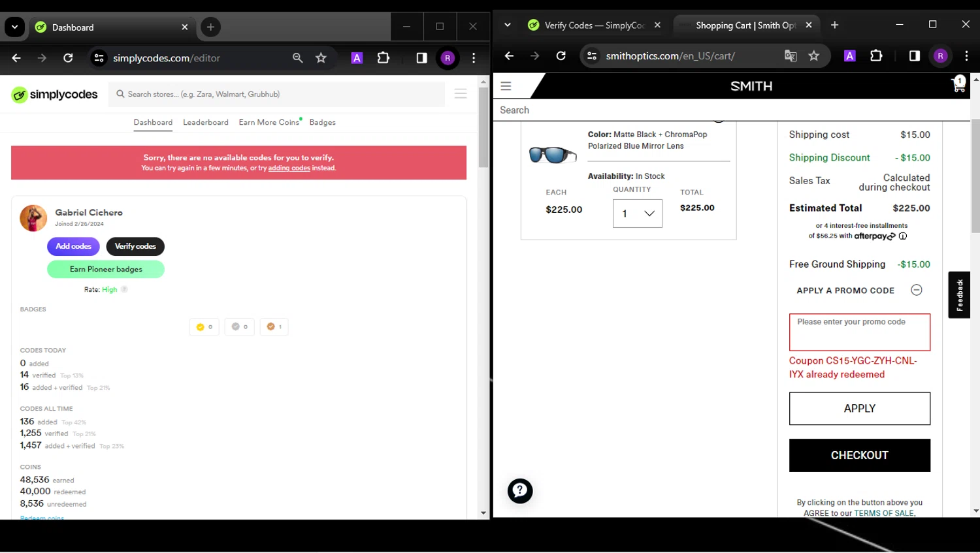View site information for simplycodes.com
The width and height of the screenshot is (980, 553).
tap(99, 58)
